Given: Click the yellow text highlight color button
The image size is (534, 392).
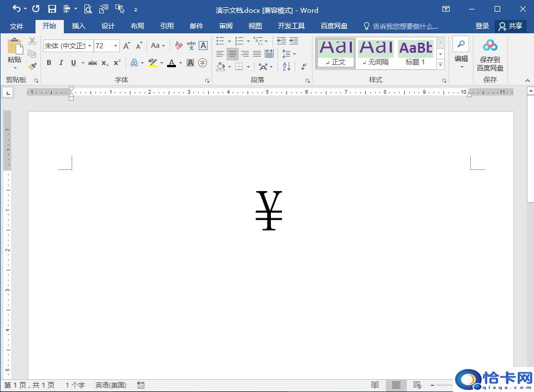Looking at the screenshot, I should point(153,63).
